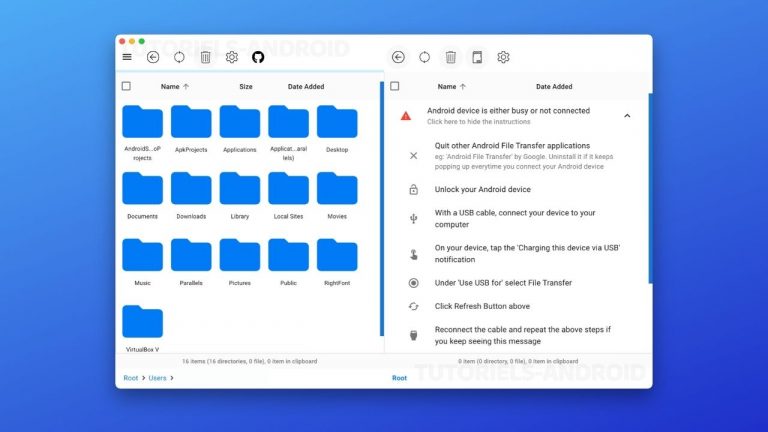Click the tap finger icon beside notification step
This screenshot has width=768, height=432.
click(413, 254)
